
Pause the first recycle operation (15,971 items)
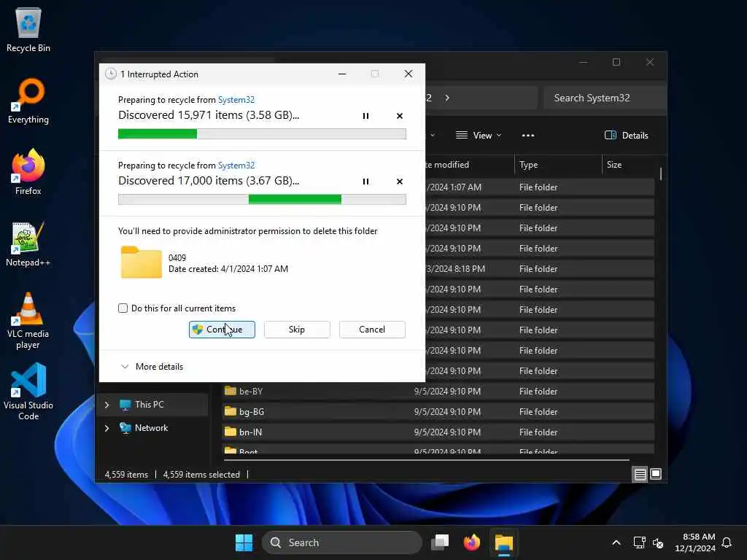(365, 116)
